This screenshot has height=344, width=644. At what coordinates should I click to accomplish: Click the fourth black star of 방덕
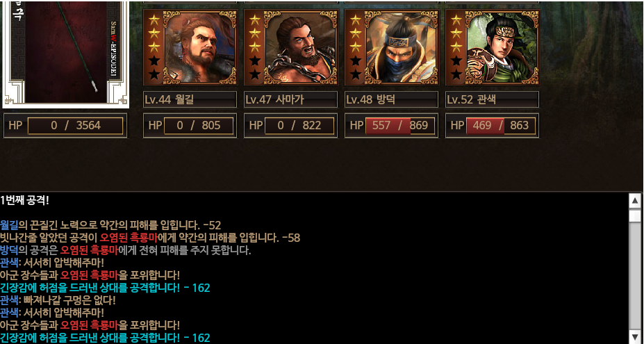tap(355, 61)
